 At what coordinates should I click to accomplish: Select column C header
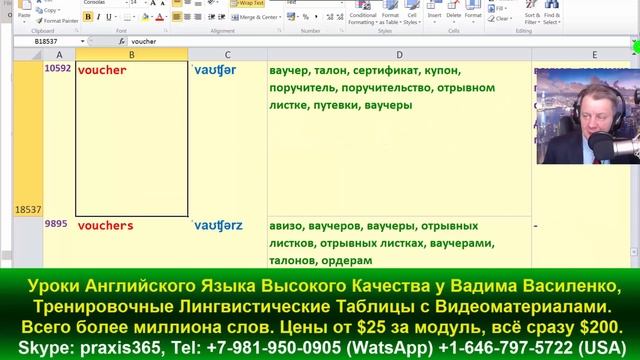pyautogui.click(x=227, y=54)
